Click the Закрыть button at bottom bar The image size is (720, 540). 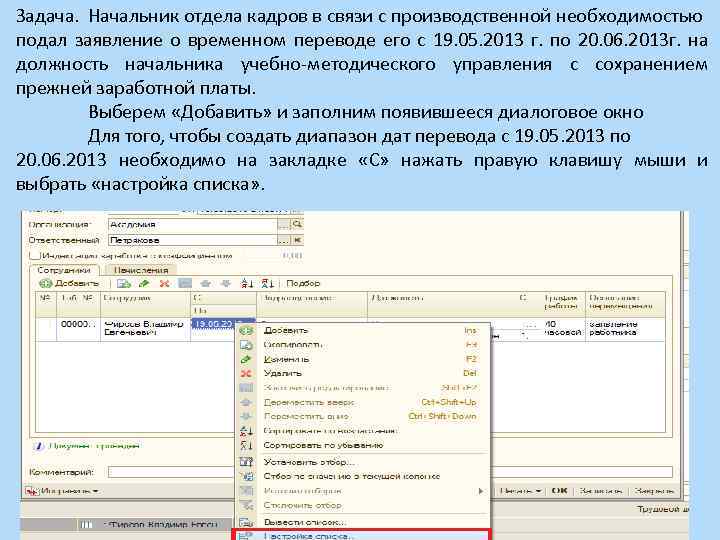654,491
